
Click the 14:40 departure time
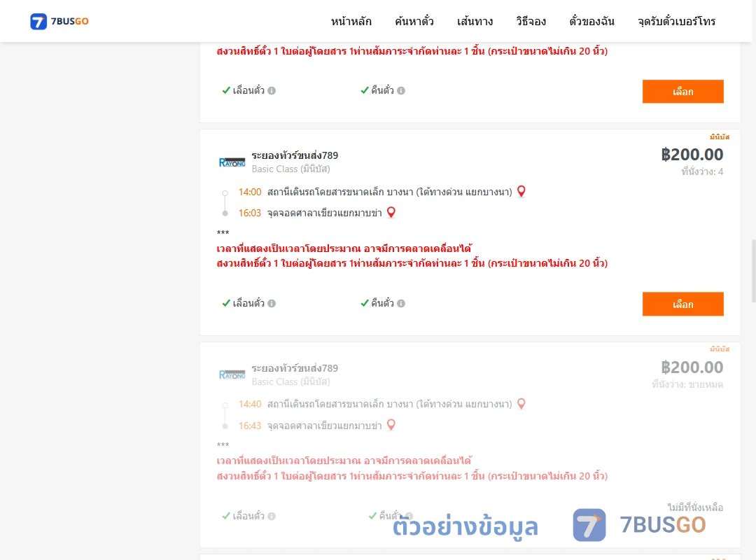pos(250,404)
